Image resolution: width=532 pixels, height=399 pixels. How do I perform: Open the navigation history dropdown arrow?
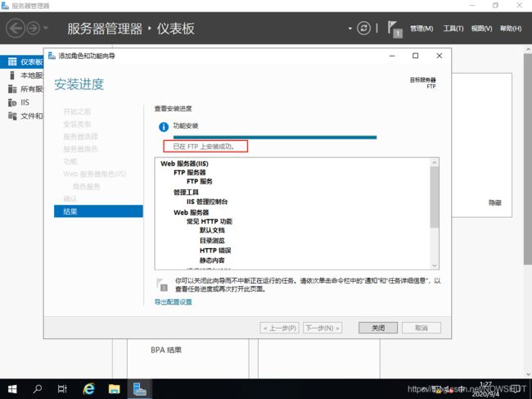point(46,28)
